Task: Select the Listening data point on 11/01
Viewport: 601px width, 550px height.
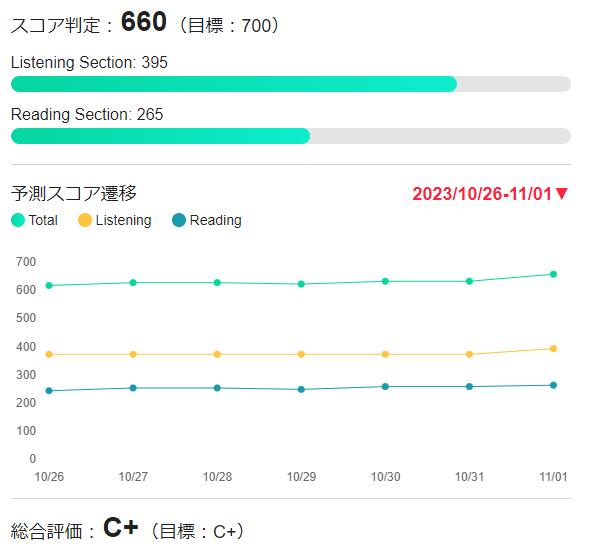Action: (x=553, y=349)
